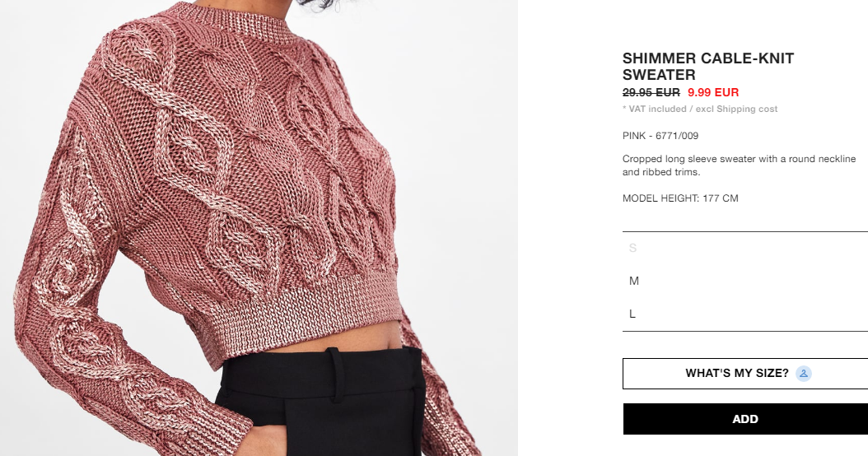
Task: Click the PINK - 6771/009 color reference
Action: [x=660, y=136]
